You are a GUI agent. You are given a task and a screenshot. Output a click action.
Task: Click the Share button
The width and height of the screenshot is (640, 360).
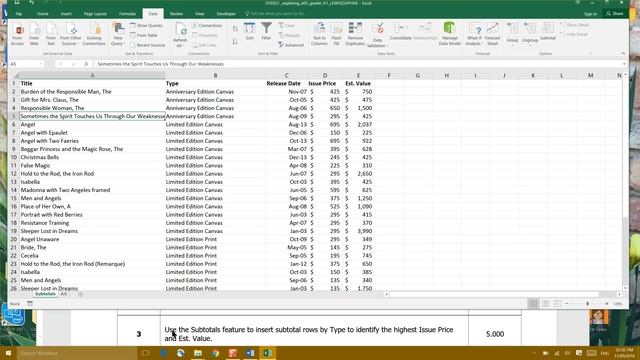point(615,14)
